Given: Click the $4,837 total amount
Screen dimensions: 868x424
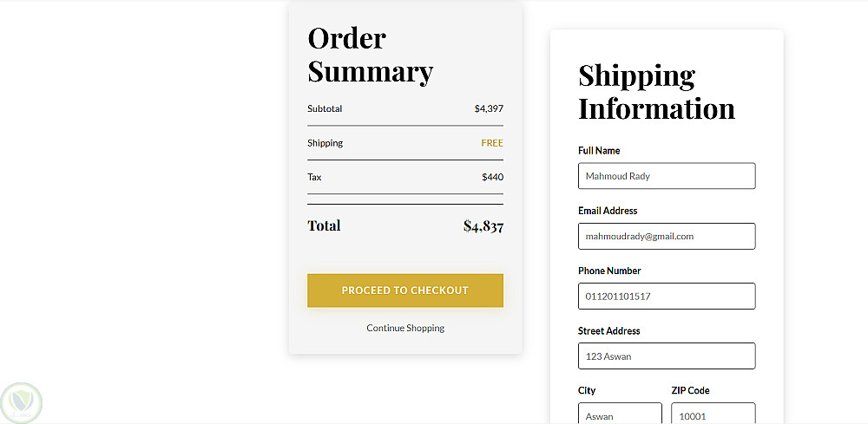Looking at the screenshot, I should [483, 226].
